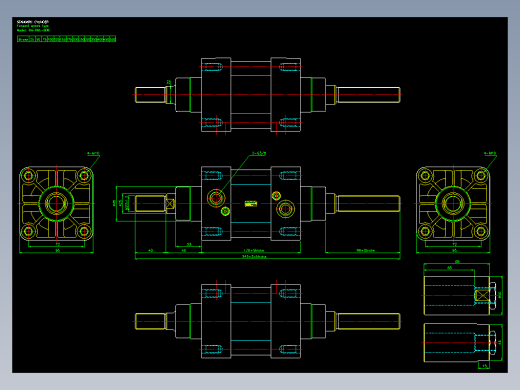Click the small cushion screw below left port
The width and height of the screenshot is (520, 390).
(x=225, y=211)
